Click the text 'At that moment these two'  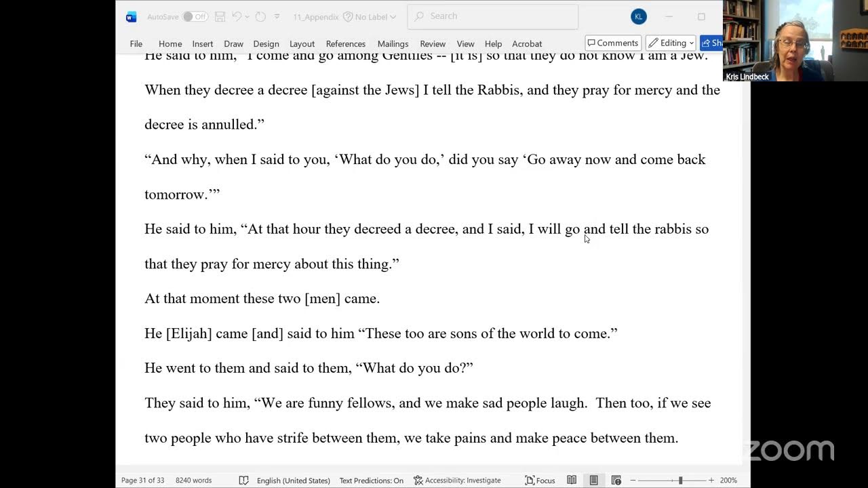pos(223,299)
